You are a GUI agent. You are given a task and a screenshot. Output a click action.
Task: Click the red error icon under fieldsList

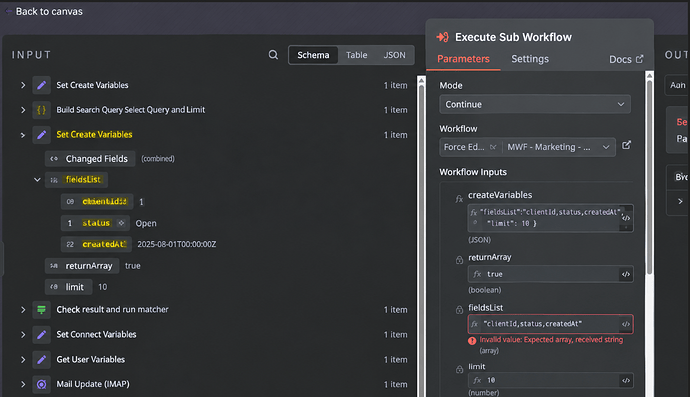pyautogui.click(x=472, y=340)
